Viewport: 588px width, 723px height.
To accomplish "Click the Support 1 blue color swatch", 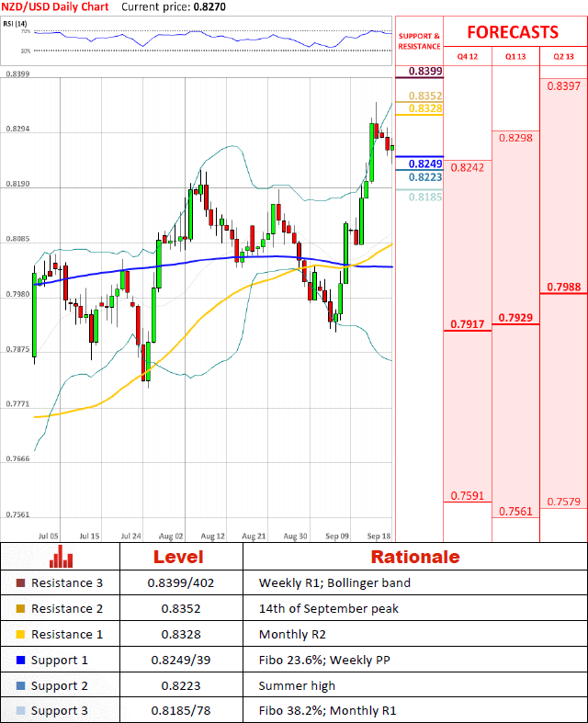I will [x=20, y=660].
